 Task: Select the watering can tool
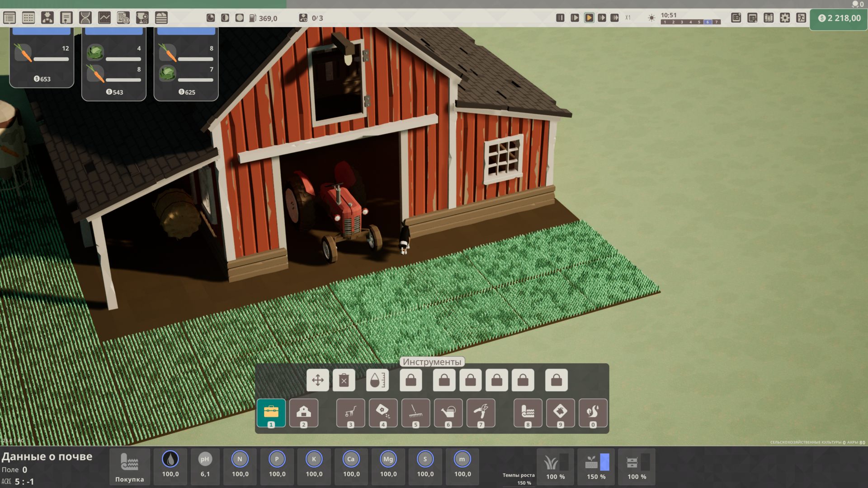448,412
